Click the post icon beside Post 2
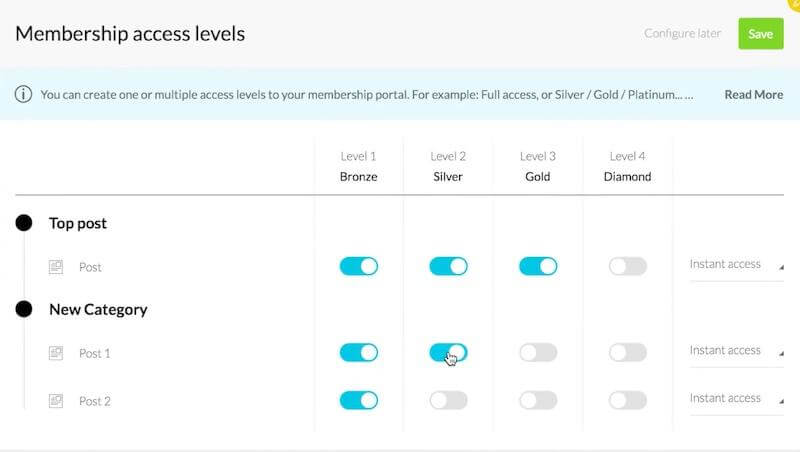Viewport: 800px width, 452px height. click(56, 401)
